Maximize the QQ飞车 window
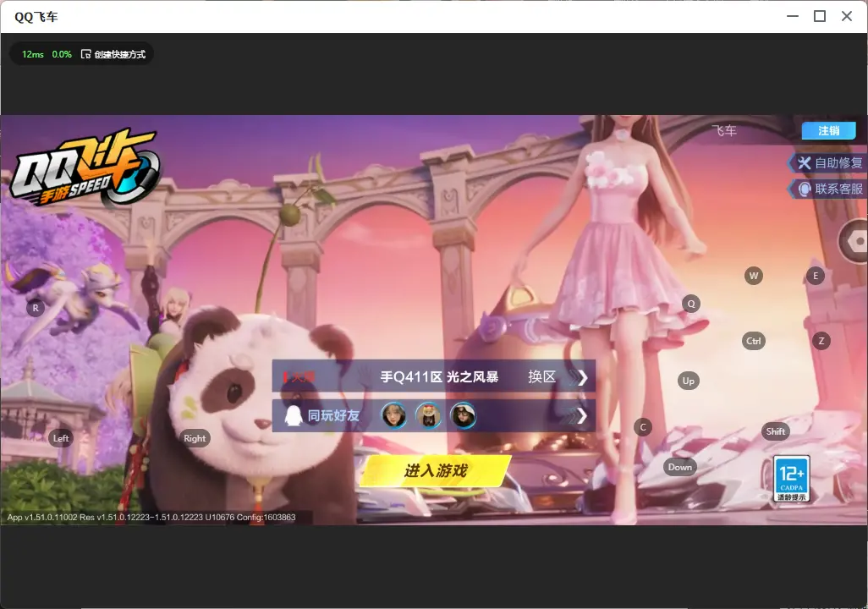868x609 pixels. point(820,16)
